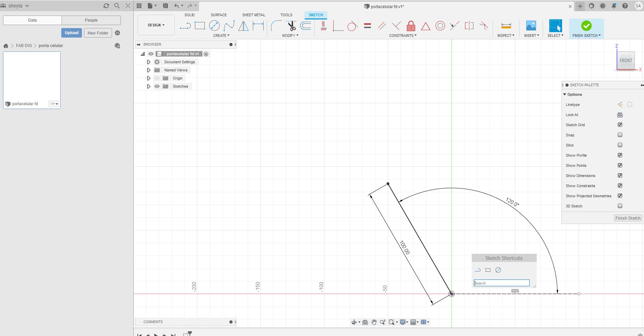Apply the Parallel constraint
Image resolution: width=644 pixels, height=336 pixels.
coord(382,26)
